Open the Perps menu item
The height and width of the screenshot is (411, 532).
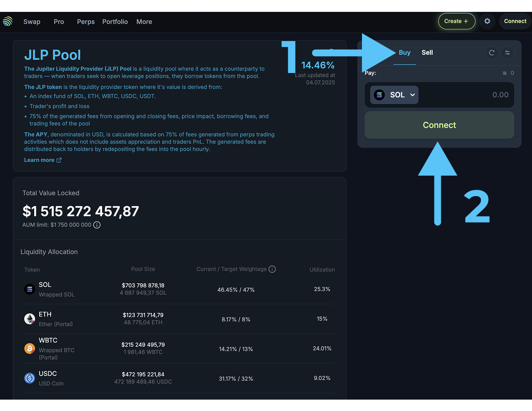pyautogui.click(x=86, y=21)
